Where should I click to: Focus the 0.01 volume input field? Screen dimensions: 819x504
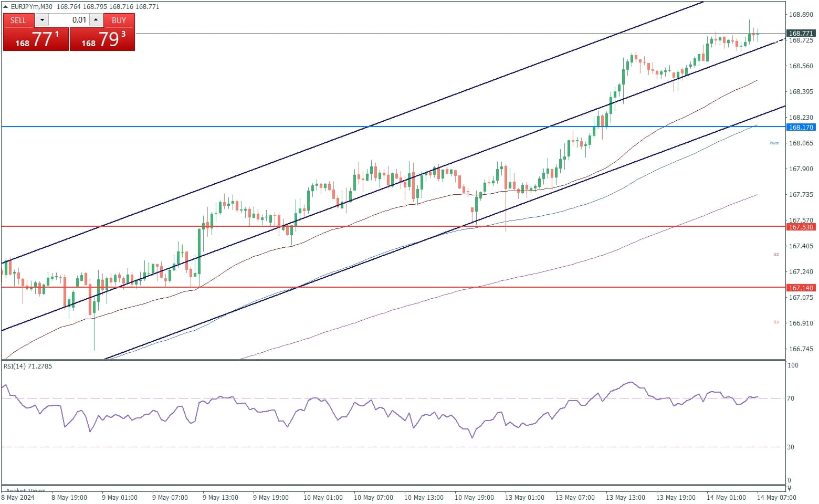(69, 20)
